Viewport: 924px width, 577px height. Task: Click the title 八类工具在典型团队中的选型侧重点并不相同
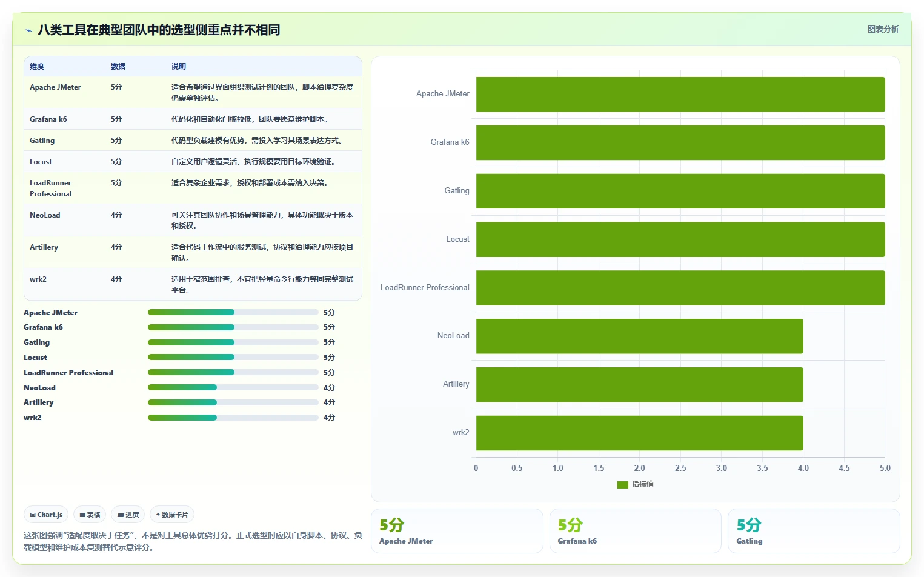click(159, 30)
